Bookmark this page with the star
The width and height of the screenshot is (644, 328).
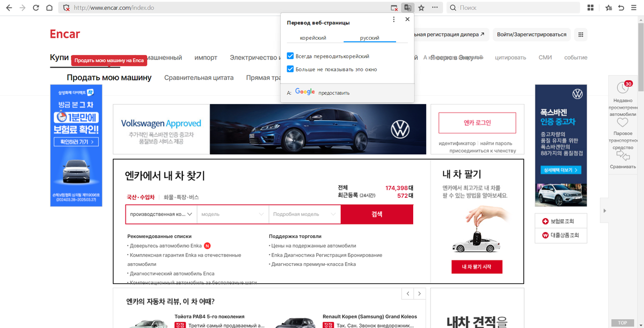coord(422,8)
